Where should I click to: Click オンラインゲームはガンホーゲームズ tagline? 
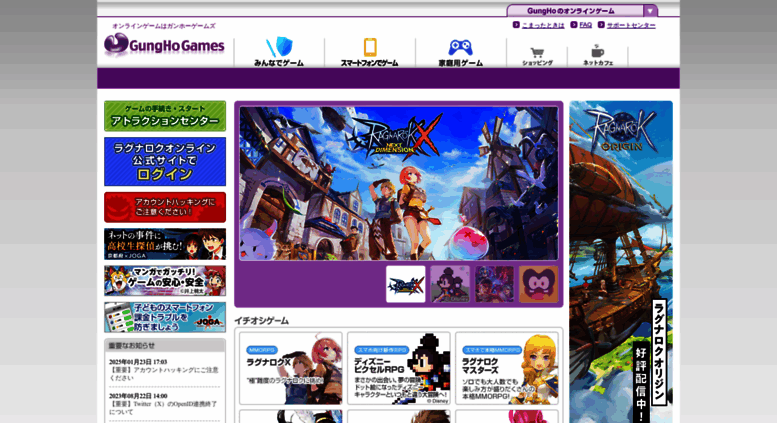click(x=164, y=26)
